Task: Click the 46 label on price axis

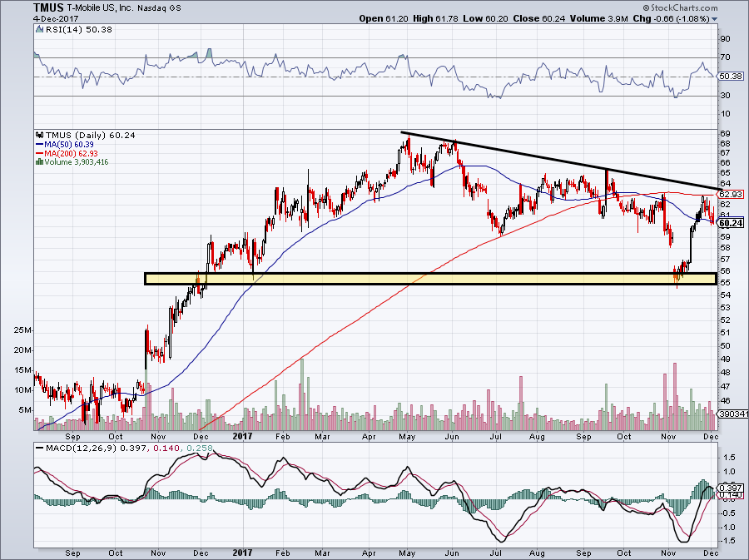Action: [725, 401]
